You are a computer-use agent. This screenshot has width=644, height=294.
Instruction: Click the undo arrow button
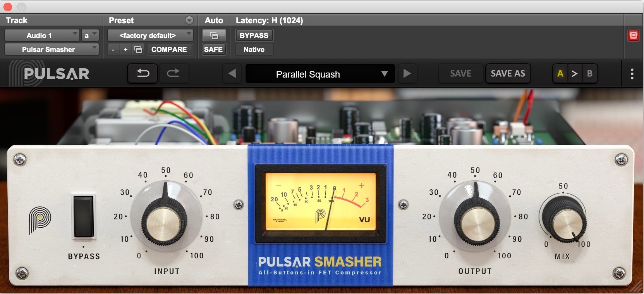(143, 73)
